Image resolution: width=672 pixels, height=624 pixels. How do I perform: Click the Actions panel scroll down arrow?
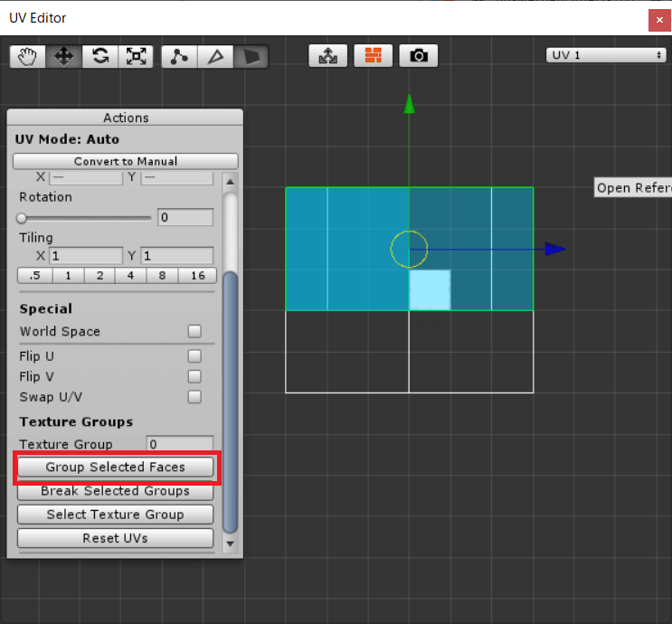click(230, 544)
